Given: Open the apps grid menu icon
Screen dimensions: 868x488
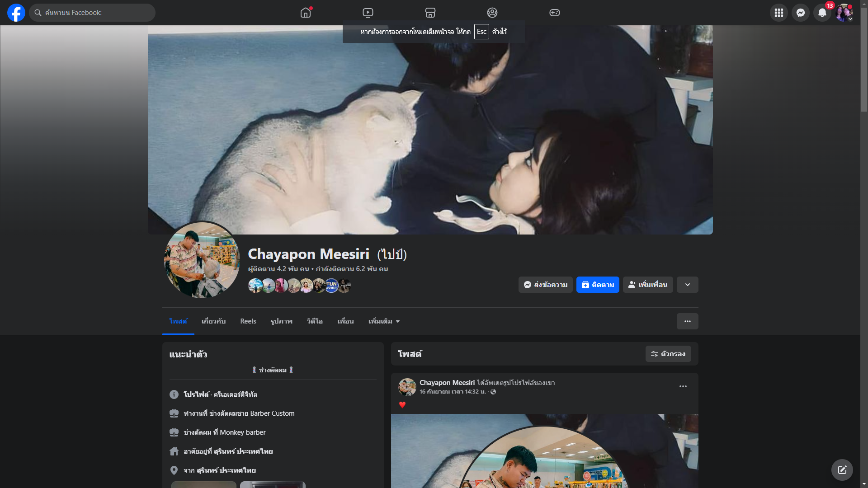Looking at the screenshot, I should pyautogui.click(x=778, y=13).
